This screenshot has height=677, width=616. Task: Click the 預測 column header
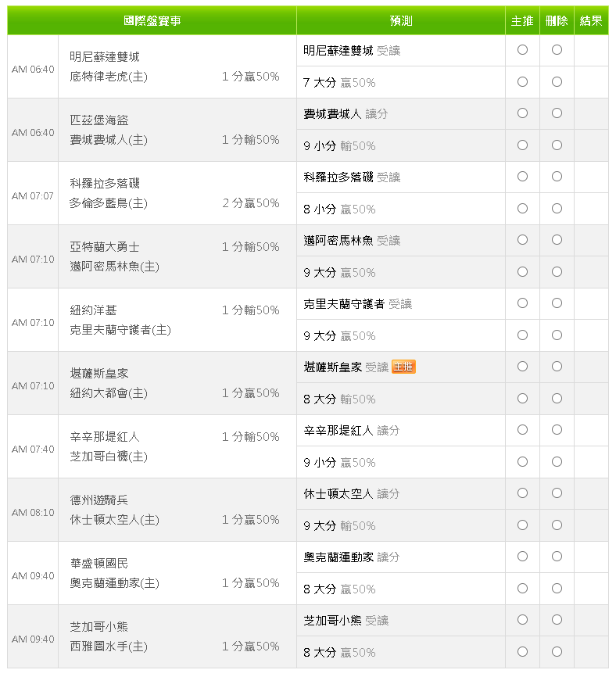click(x=401, y=21)
